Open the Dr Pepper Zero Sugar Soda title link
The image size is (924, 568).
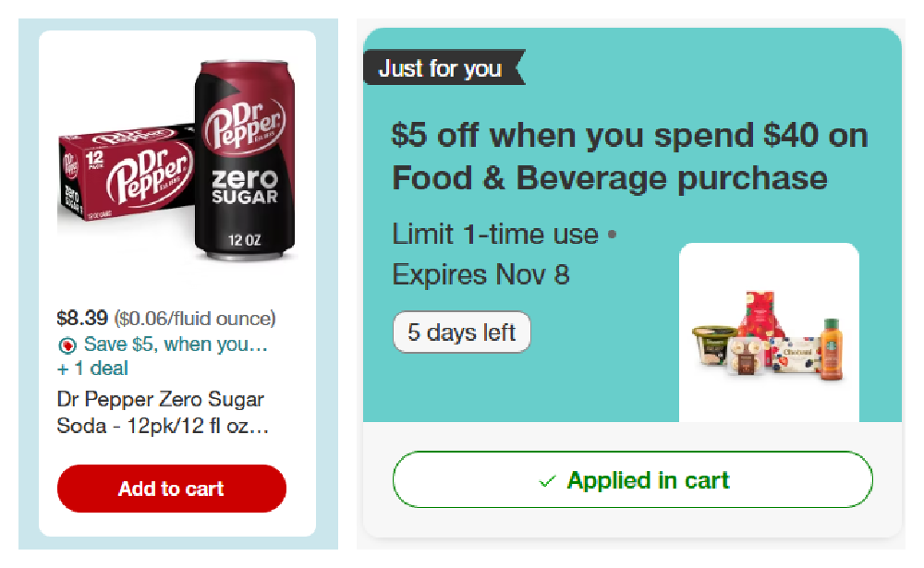(x=162, y=414)
